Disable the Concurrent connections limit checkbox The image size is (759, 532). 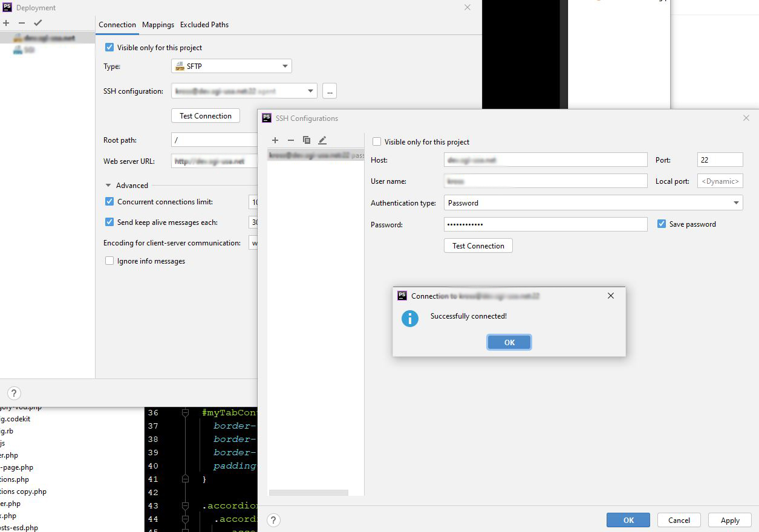[109, 201]
